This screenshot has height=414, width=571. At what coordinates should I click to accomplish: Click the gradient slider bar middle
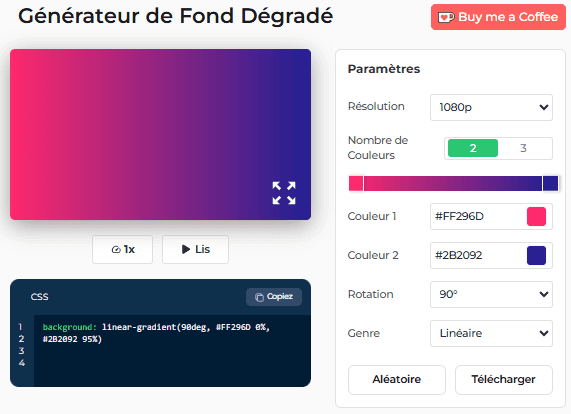click(x=453, y=183)
